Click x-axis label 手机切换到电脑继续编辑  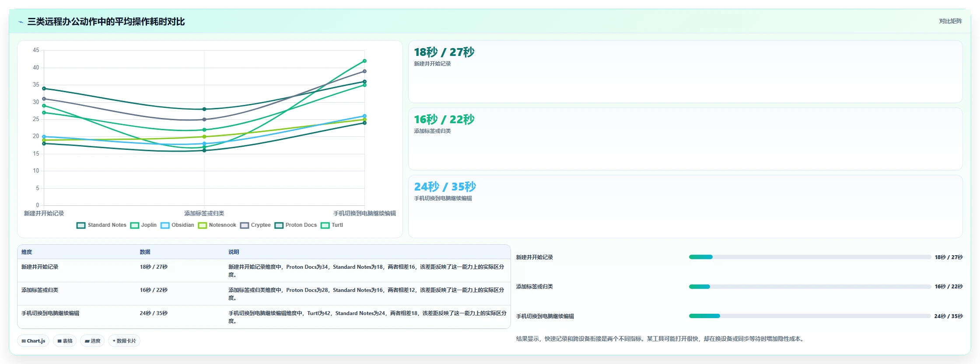pyautogui.click(x=364, y=213)
